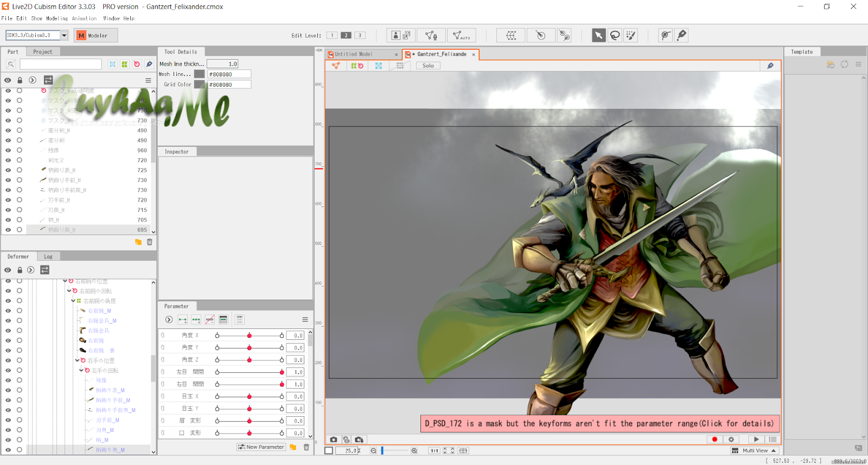The width and height of the screenshot is (868, 465).
Task: Toggle canvas background checkbox at bottom-left
Action: click(x=329, y=451)
